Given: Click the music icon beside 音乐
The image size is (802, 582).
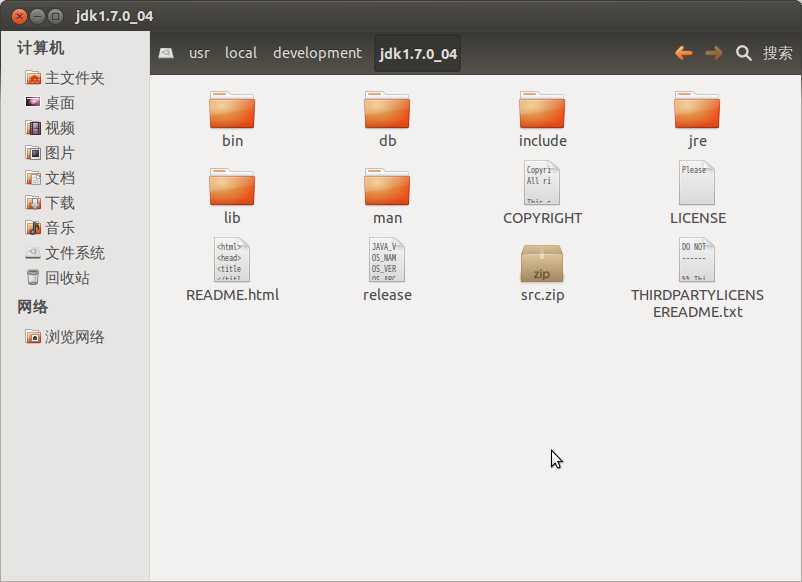Looking at the screenshot, I should 33,228.
